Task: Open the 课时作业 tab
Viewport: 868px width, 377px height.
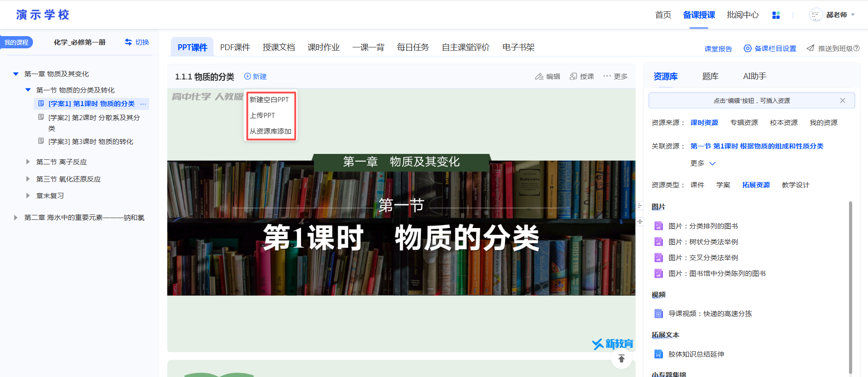Action: click(x=324, y=47)
